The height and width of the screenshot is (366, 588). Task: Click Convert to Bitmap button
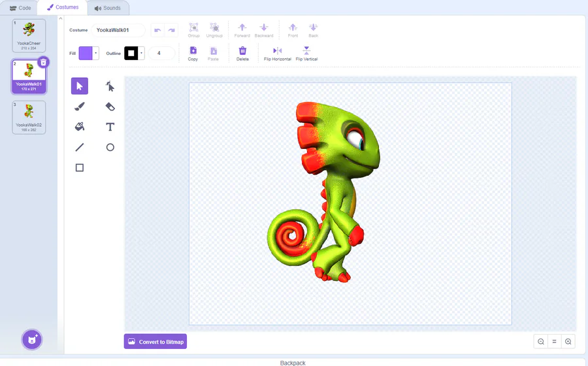[x=155, y=342]
